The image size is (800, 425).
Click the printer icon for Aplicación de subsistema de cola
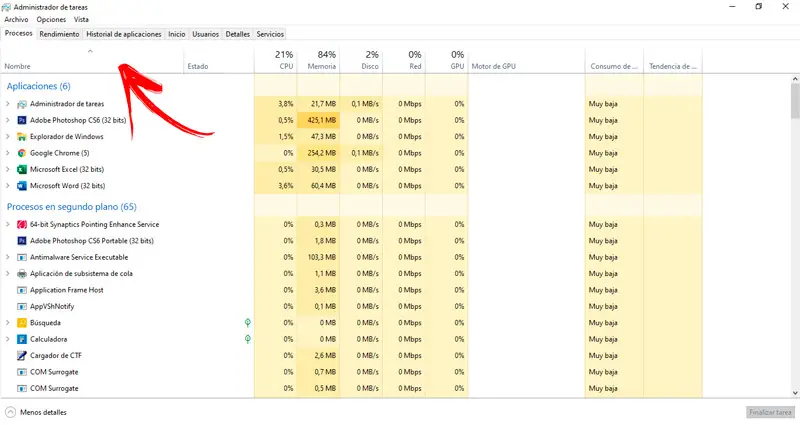(x=22, y=273)
